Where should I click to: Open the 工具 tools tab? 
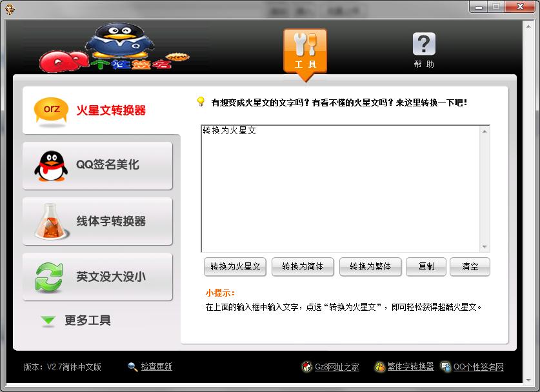(x=305, y=52)
